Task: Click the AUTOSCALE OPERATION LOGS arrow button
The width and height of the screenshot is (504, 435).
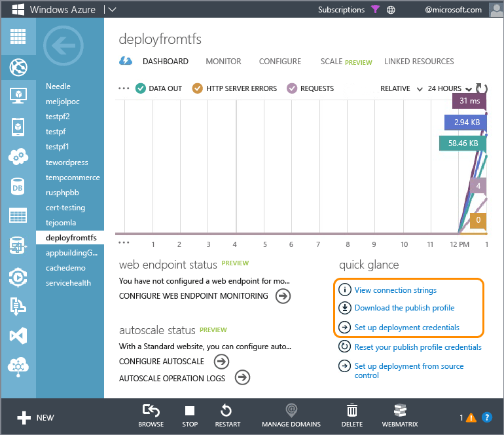Action: coord(242,377)
